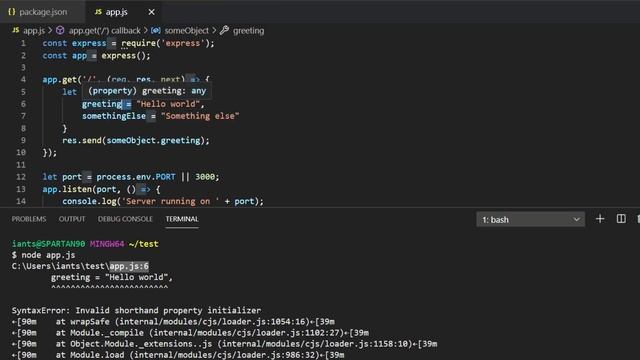Click the JS icon on app.js tab

click(98, 12)
